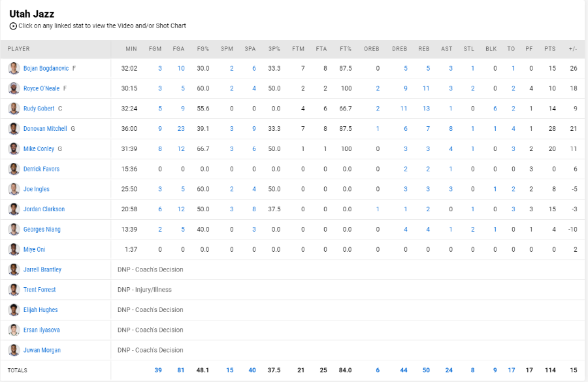This screenshot has width=588, height=382.
Task: Click Miye Oni's player headshot
Action: click(x=14, y=249)
